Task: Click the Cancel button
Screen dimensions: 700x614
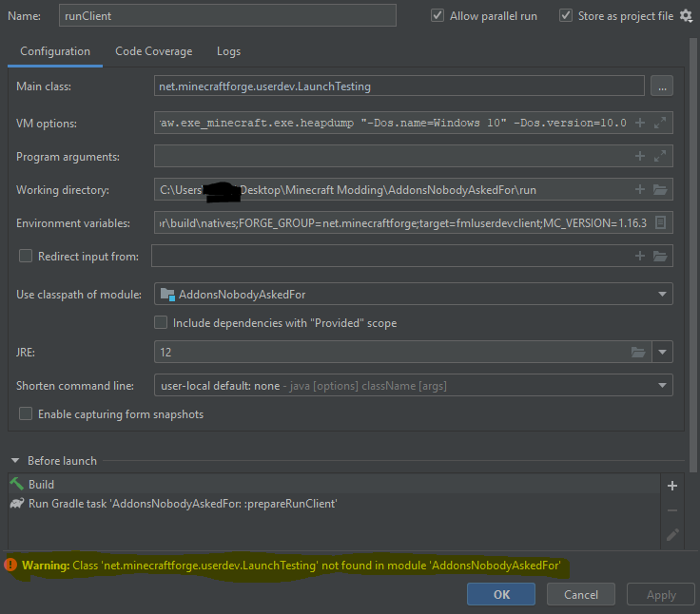Action: tap(580, 594)
